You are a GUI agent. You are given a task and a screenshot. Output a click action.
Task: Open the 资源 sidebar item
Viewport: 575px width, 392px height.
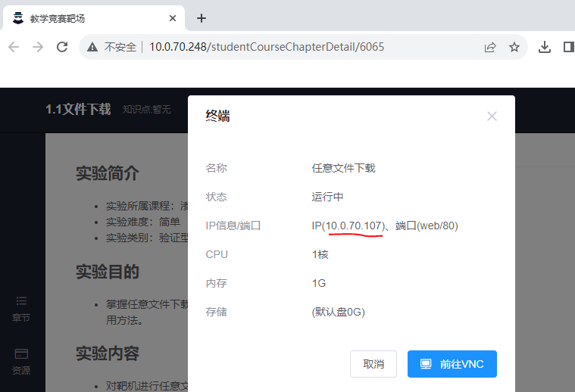(21, 362)
